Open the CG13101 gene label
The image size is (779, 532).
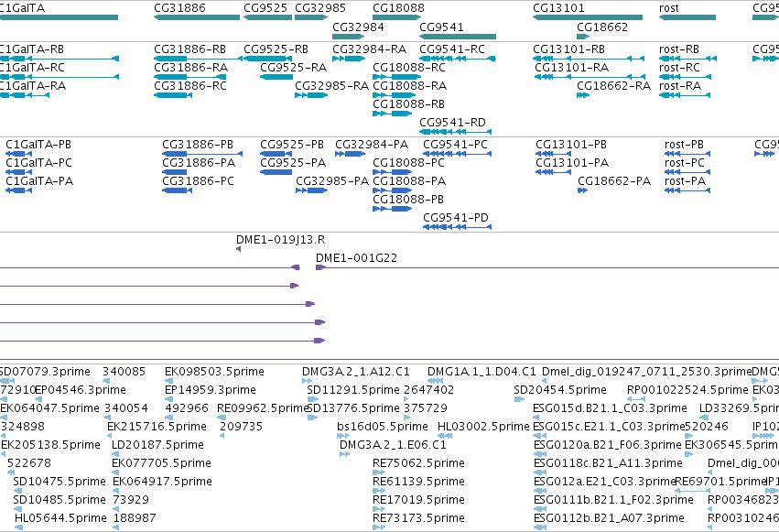[558, 8]
